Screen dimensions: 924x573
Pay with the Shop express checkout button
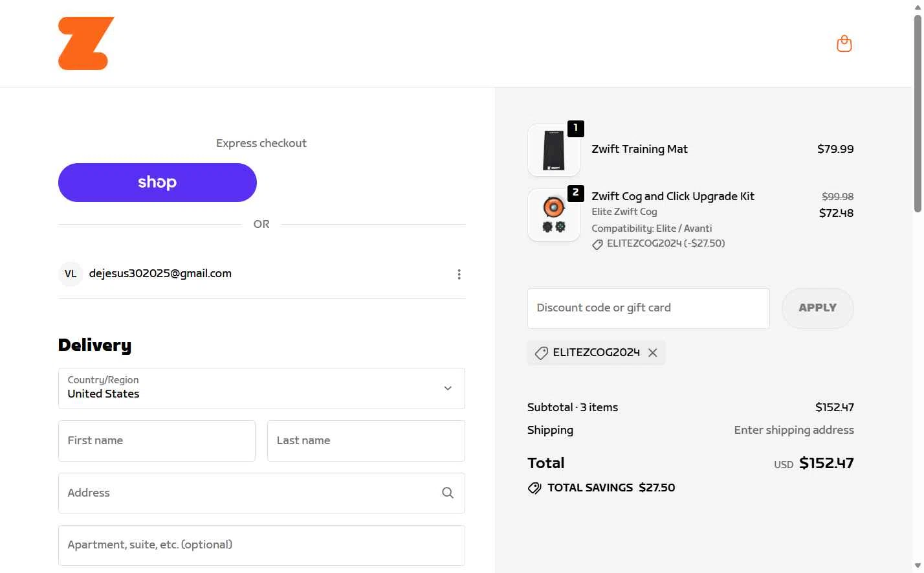[x=157, y=183]
